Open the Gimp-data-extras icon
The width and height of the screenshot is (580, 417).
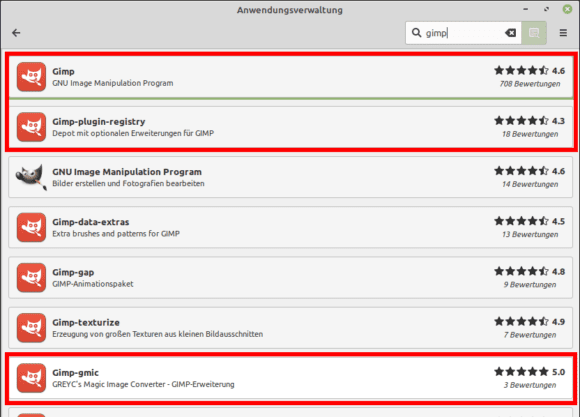pos(31,228)
